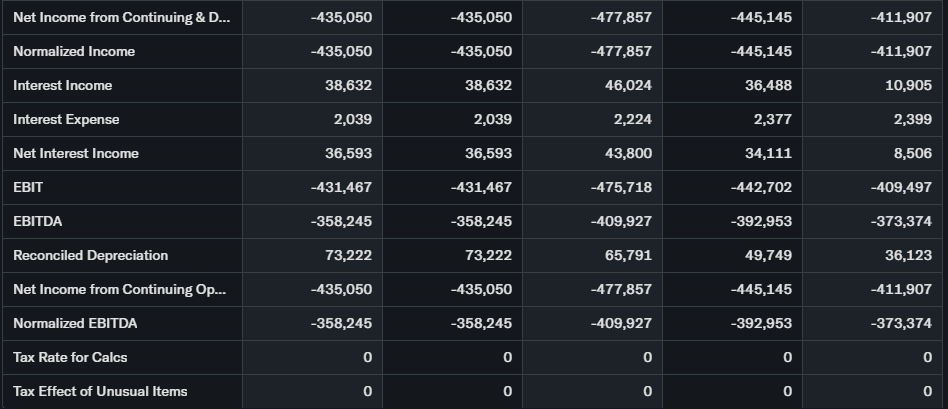Select the Net Income from Continuing & D... label
The image size is (948, 409).
(120, 18)
